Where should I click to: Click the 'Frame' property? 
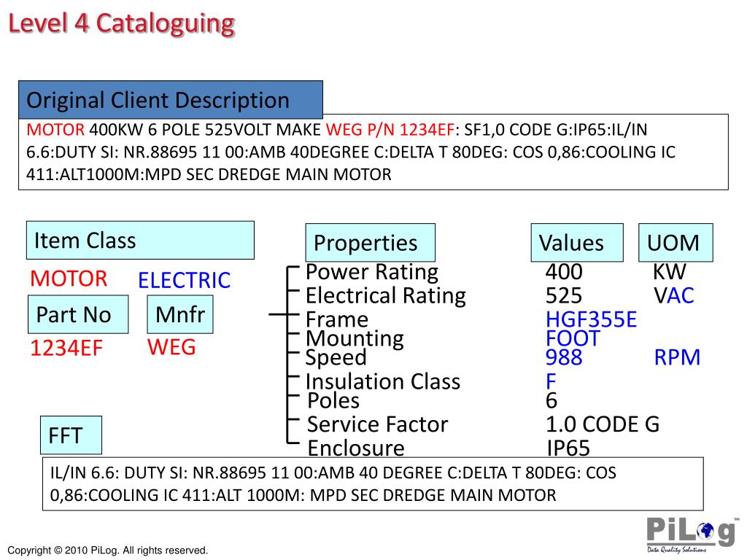point(337,319)
